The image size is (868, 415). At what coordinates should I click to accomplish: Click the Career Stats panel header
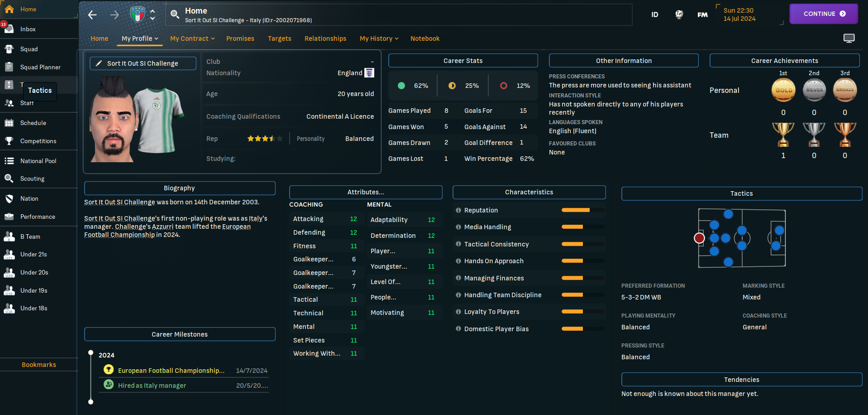pyautogui.click(x=463, y=61)
